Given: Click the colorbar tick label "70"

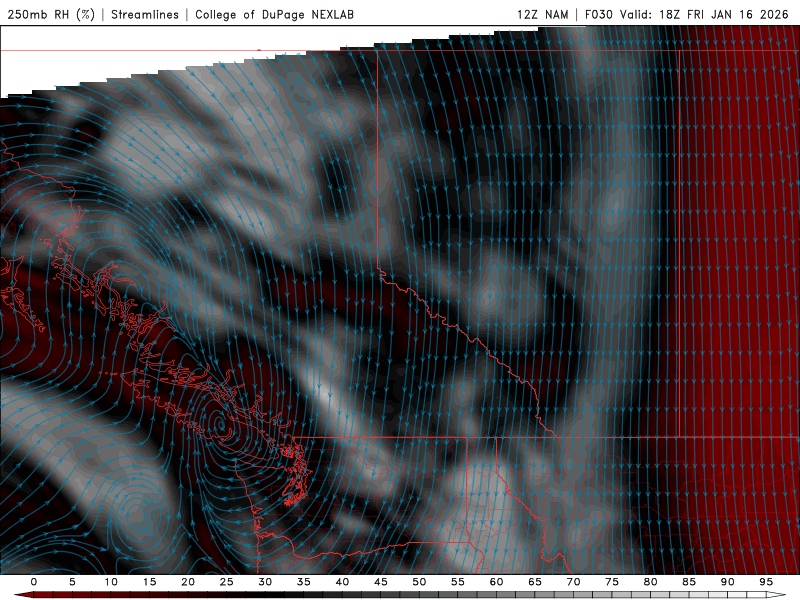Looking at the screenshot, I should (573, 582).
